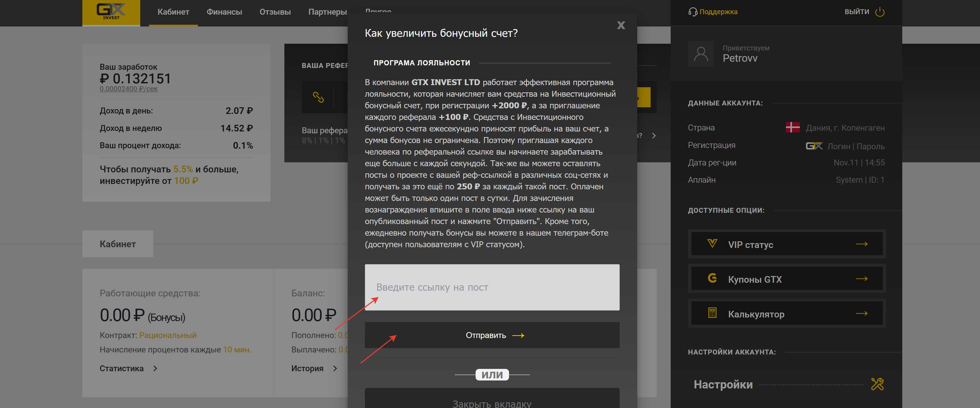Screen dimensions: 980x408
Task: Click the settings tools icon
Action: coord(877,384)
